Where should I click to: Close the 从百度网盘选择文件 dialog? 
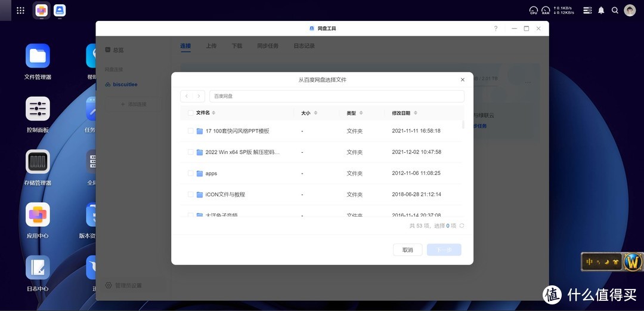(463, 80)
